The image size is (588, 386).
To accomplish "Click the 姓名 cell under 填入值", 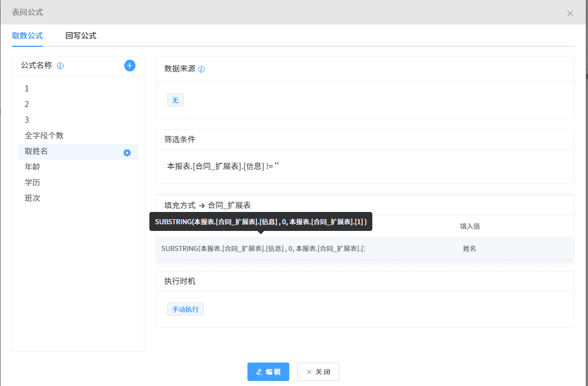I will pos(469,249).
